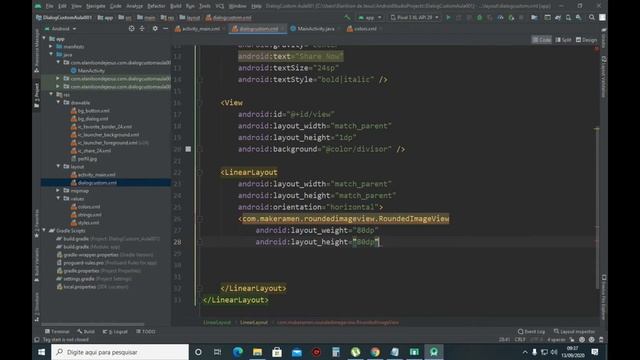The width and height of the screenshot is (640, 360).
Task: Open the Android project view dropdown
Action: coord(60,29)
